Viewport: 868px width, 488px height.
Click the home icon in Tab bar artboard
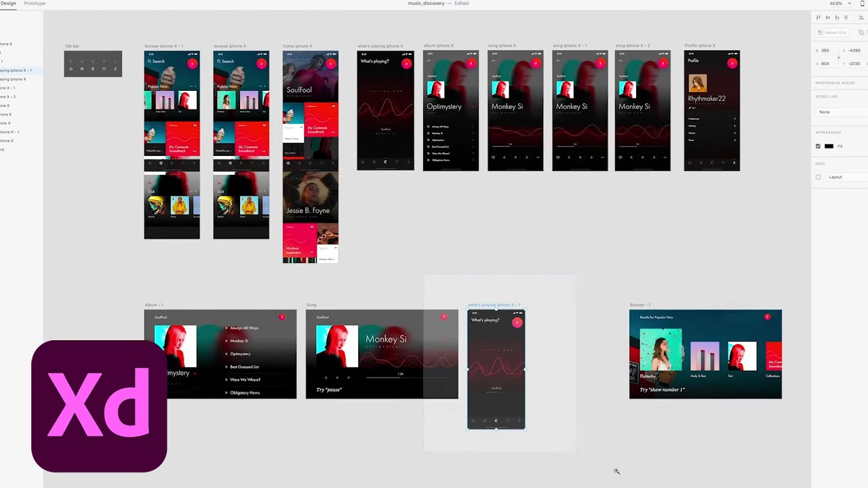pos(71,68)
